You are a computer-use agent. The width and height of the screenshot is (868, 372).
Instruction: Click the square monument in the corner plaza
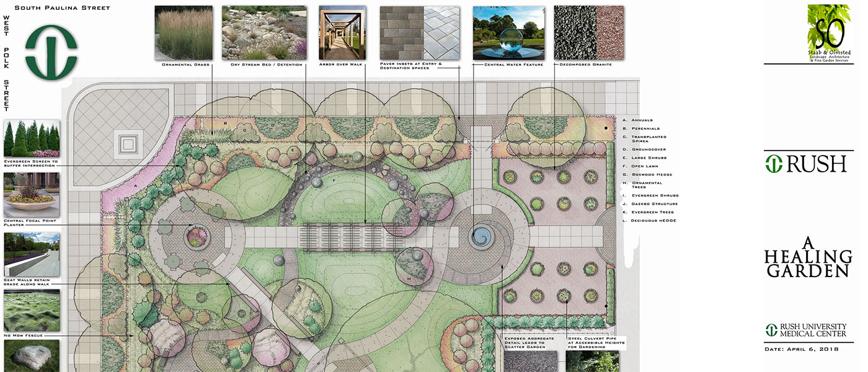[x=128, y=144]
